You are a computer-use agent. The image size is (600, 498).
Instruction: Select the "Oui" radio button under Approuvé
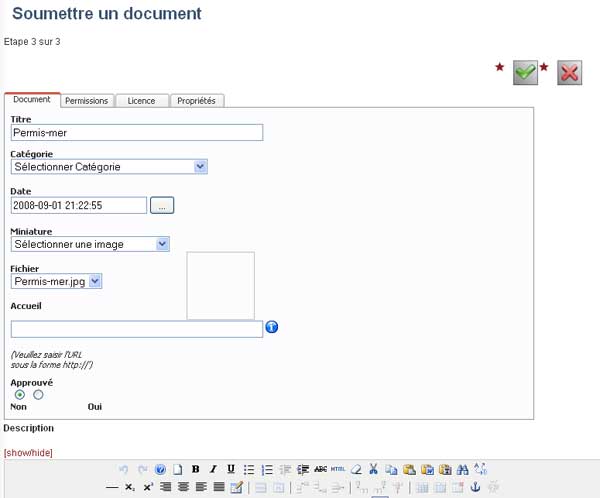38,394
